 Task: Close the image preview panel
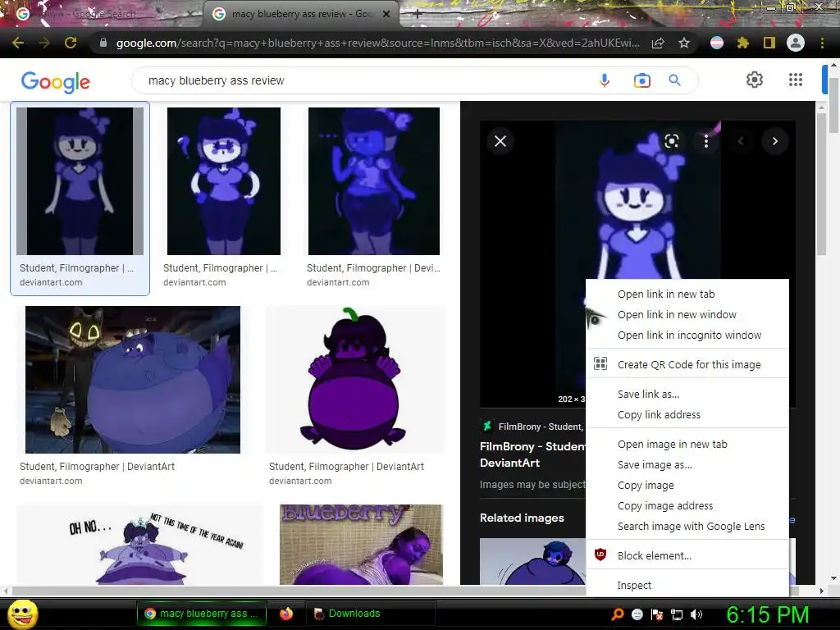(x=500, y=141)
